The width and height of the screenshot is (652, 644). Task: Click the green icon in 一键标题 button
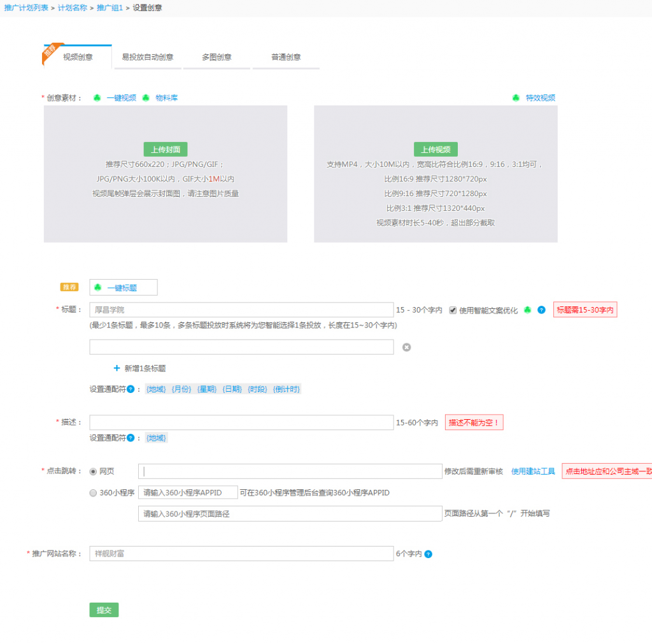point(97,287)
